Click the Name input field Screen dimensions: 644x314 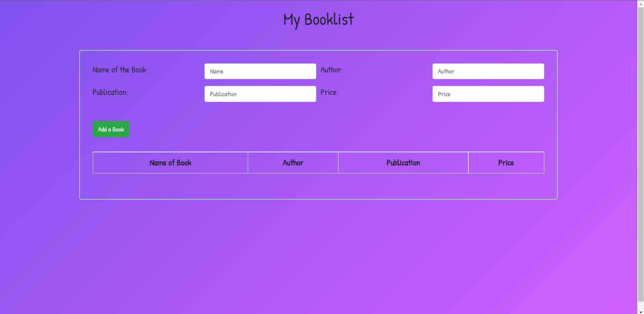point(260,71)
